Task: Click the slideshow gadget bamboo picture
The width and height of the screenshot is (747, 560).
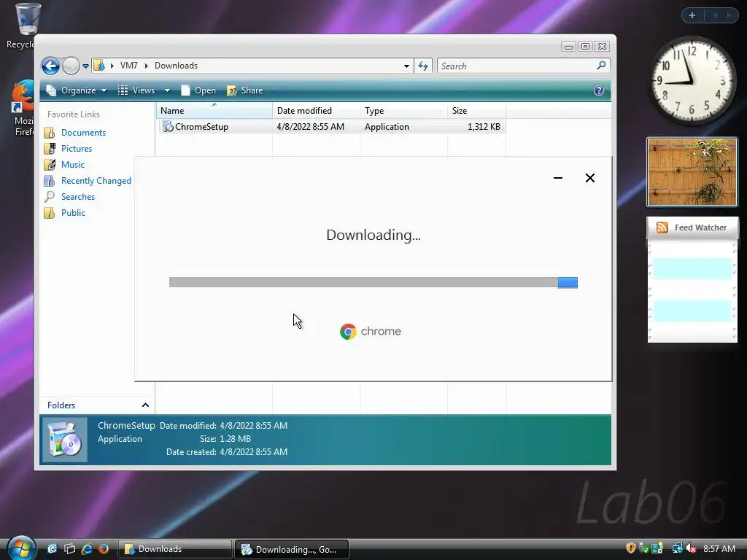Action: coord(692,172)
